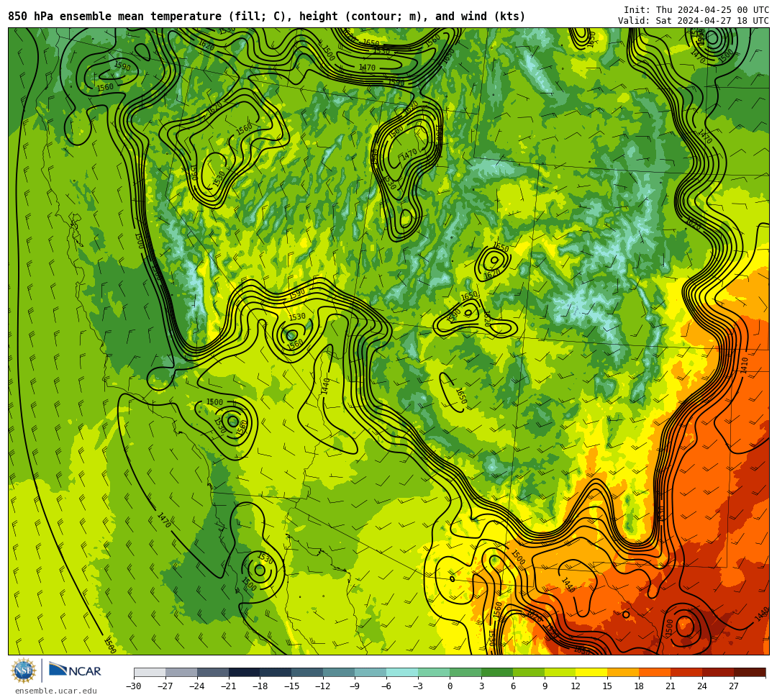Open the ensemble.ucar.edu text link
This screenshot has width=777, height=700.
tap(56, 691)
